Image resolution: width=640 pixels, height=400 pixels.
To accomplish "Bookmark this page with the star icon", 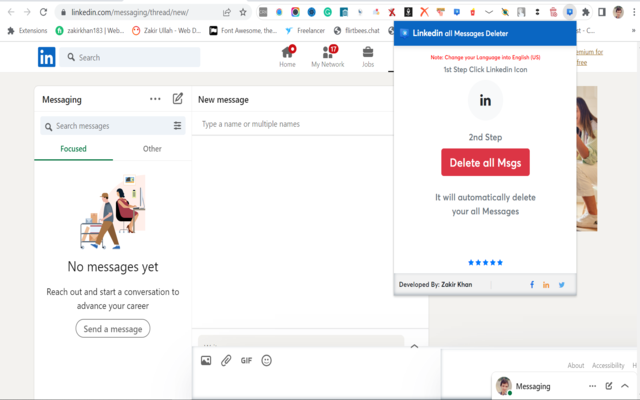I will [x=243, y=12].
